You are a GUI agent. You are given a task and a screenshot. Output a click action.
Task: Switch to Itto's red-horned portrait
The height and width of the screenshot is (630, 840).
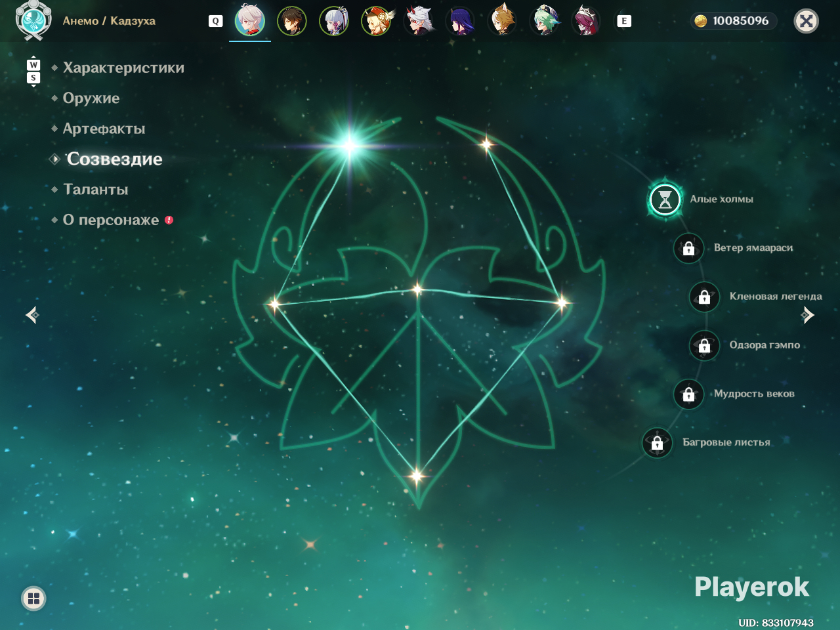tap(419, 21)
